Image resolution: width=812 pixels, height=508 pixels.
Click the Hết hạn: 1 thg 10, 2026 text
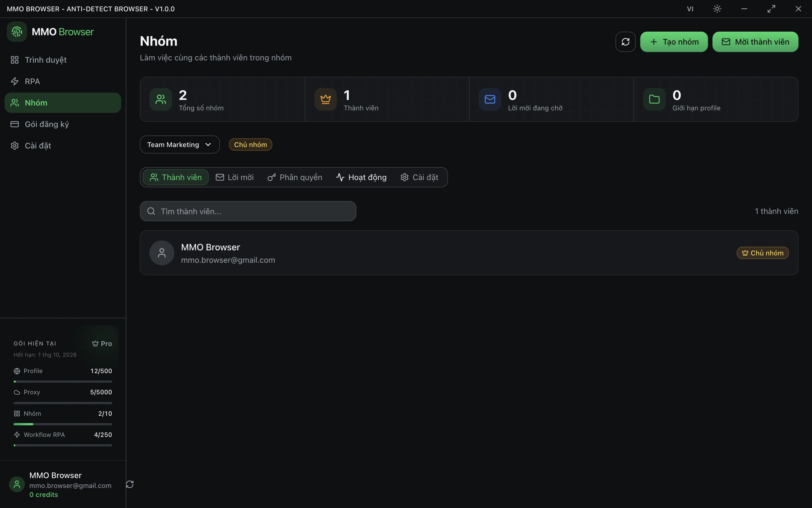click(45, 355)
